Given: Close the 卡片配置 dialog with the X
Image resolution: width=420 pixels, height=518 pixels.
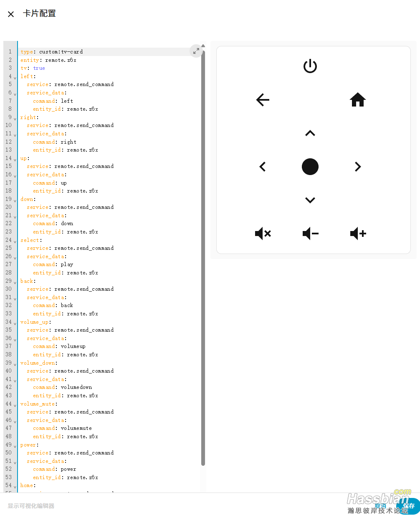Looking at the screenshot, I should pos(10,14).
